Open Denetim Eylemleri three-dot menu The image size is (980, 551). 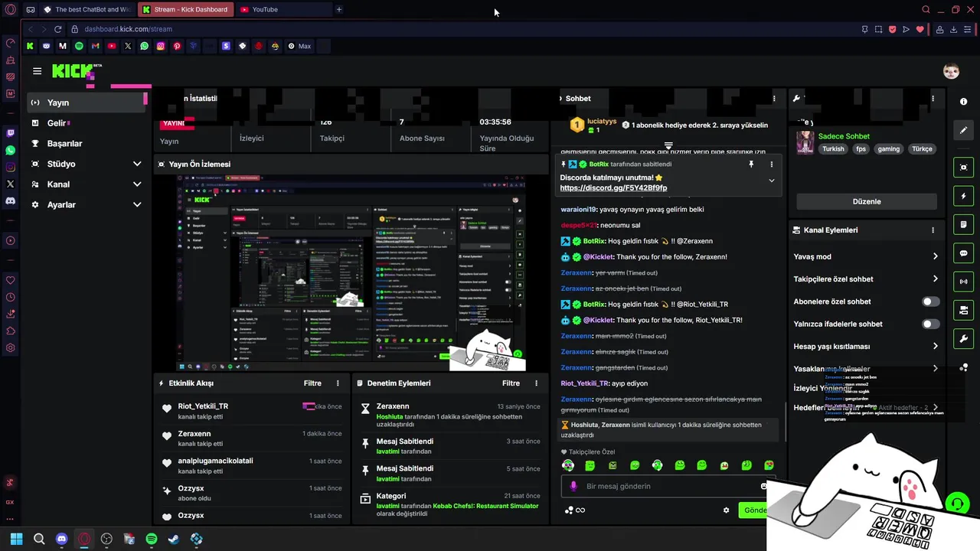536,383
